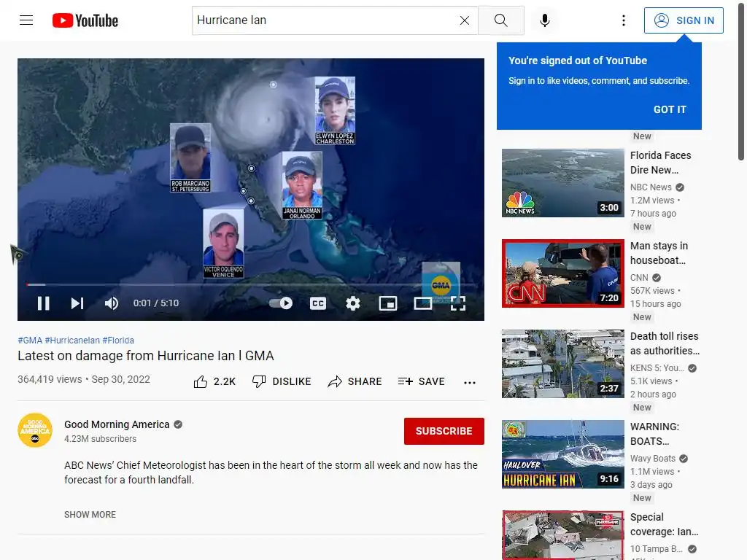Click the 4.23M subscribers text
This screenshot has width=747, height=560.
[x=100, y=439]
